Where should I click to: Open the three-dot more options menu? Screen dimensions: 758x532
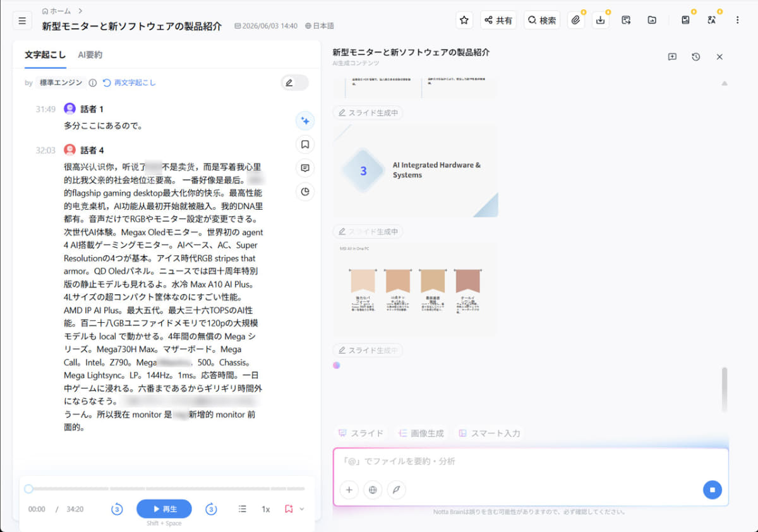tap(737, 20)
